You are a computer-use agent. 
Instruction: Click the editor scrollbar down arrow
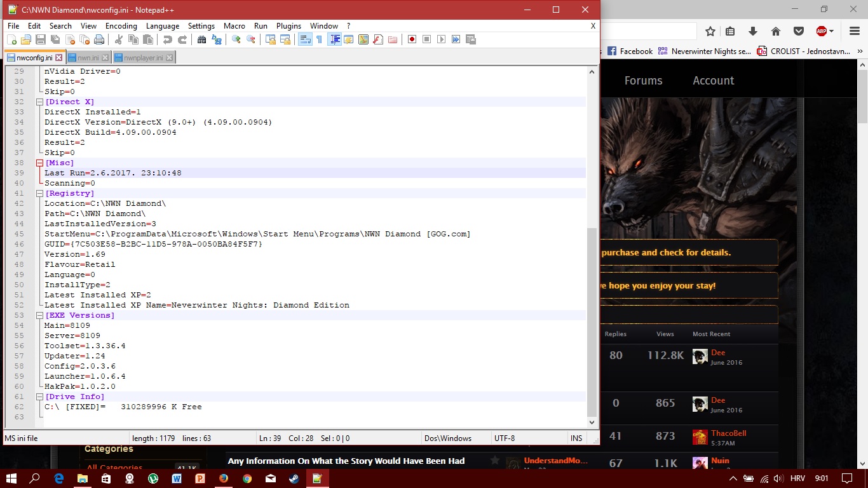point(592,422)
